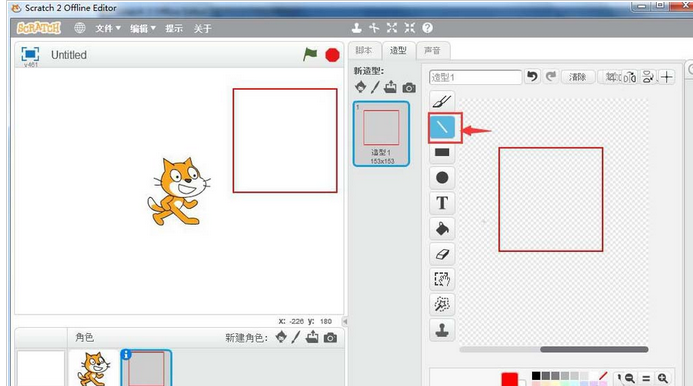Screen dimensions: 693x386
Task: Flip costume left-right
Action: [x=630, y=77]
